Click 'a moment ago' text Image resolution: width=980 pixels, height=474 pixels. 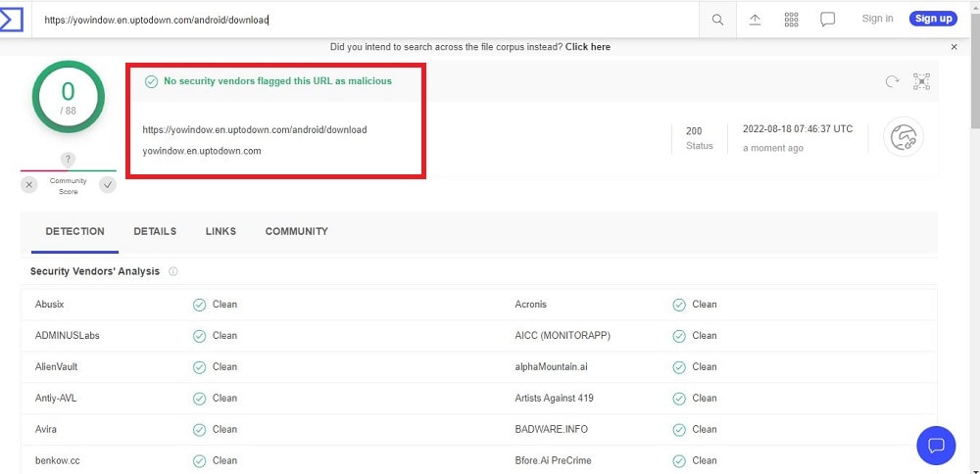tap(773, 149)
